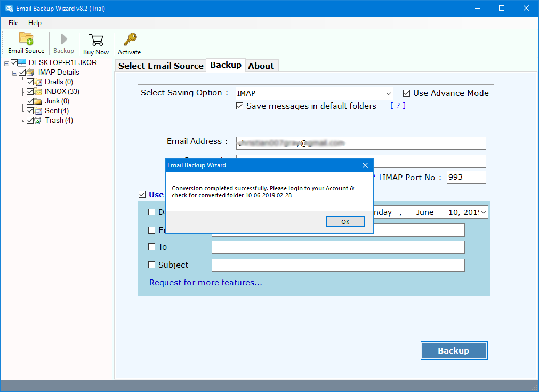Click the app icon in title bar
This screenshot has width=539, height=392.
(x=9, y=8)
